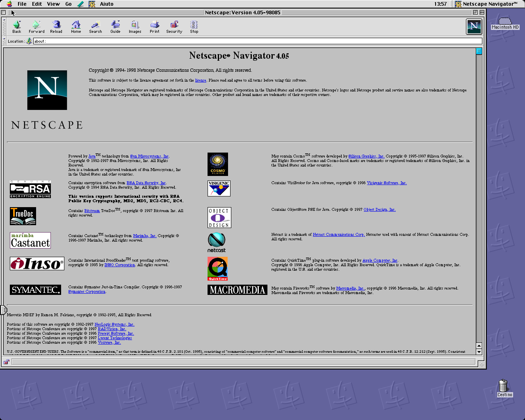Image resolution: width=525 pixels, height=420 pixels.
Task: Click the TrueDoc logo
Action: point(23,216)
